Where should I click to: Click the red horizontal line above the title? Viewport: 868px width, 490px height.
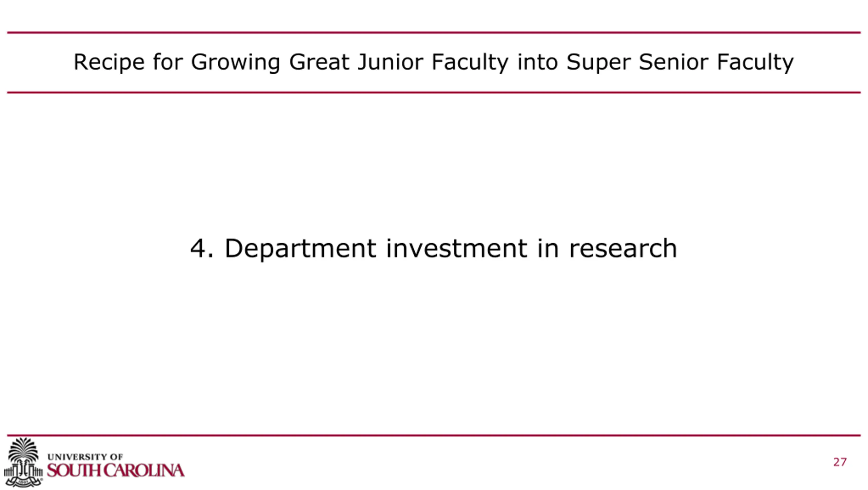click(434, 33)
